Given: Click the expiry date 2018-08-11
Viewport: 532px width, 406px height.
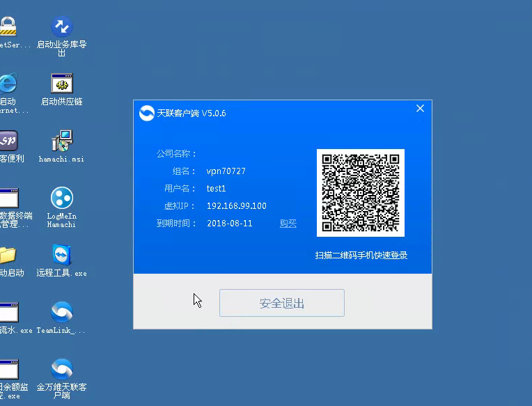Looking at the screenshot, I should [230, 223].
